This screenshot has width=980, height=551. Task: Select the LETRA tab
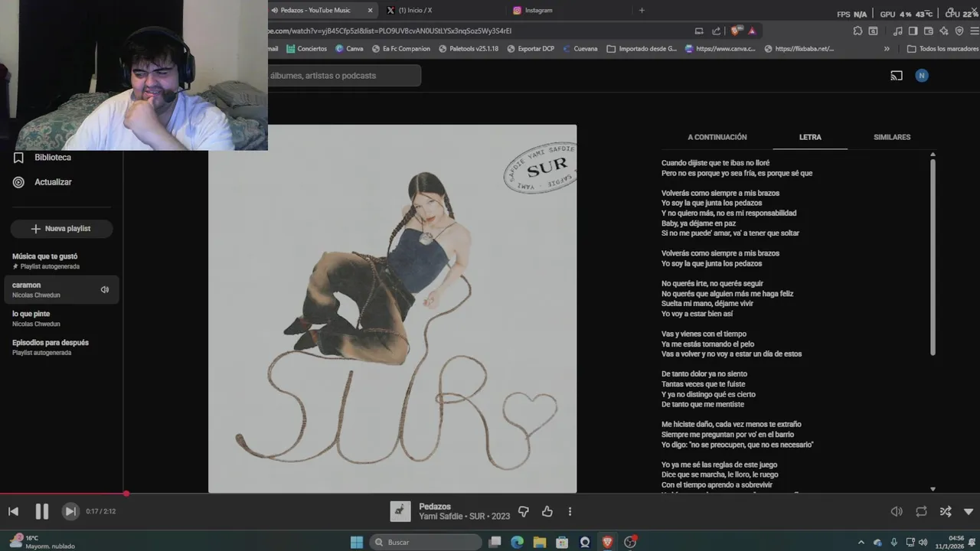[810, 137]
